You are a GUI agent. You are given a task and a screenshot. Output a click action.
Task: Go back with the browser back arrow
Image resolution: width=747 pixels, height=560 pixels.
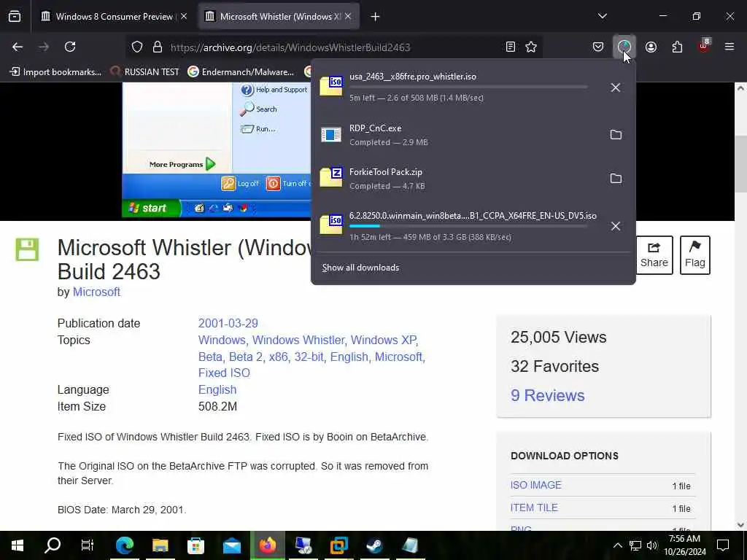(18, 47)
